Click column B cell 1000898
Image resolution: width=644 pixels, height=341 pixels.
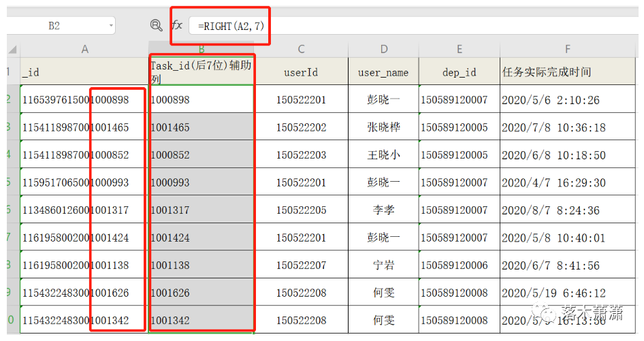point(202,99)
